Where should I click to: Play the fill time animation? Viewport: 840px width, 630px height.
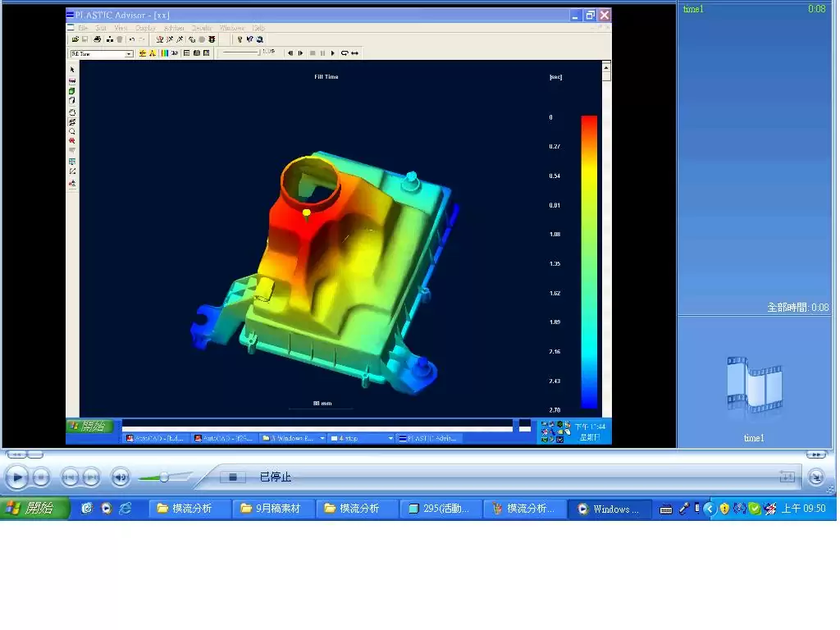tap(332, 52)
